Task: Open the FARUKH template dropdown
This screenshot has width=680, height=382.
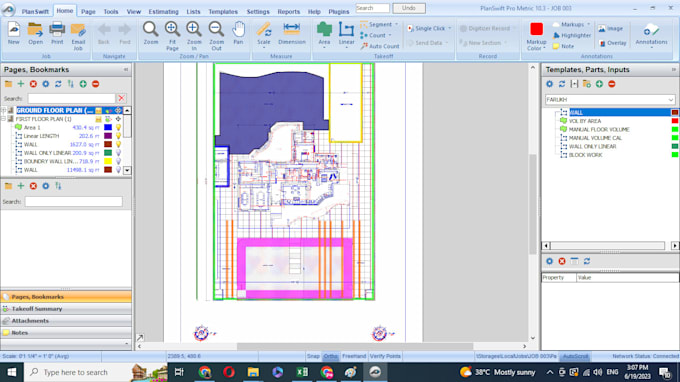Action: [671, 100]
